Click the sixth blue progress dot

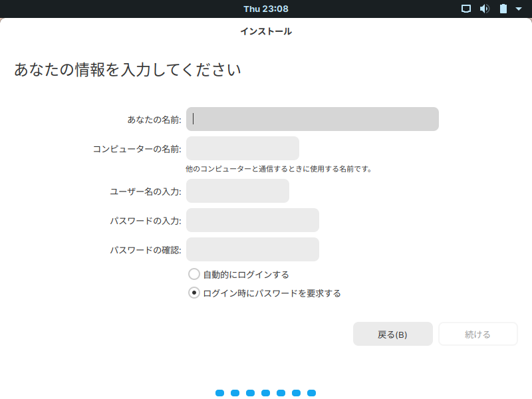[x=296, y=393]
